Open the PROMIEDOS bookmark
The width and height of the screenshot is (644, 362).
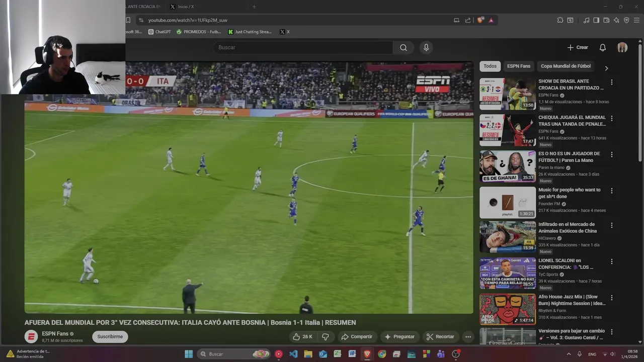[x=199, y=32]
